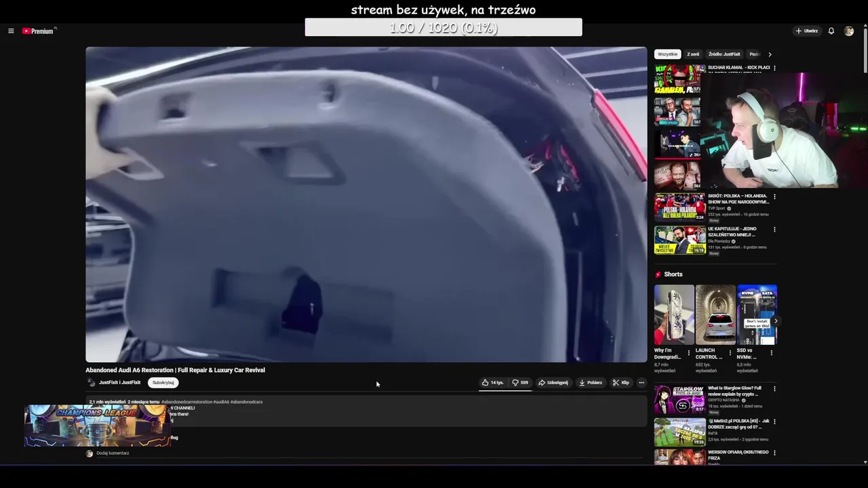868x488 pixels.
Task: Click the Utwórz create button
Action: [x=807, y=31]
